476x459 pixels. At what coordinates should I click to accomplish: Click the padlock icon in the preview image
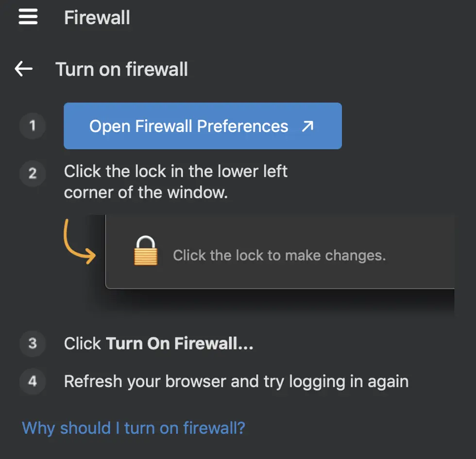[x=145, y=251]
